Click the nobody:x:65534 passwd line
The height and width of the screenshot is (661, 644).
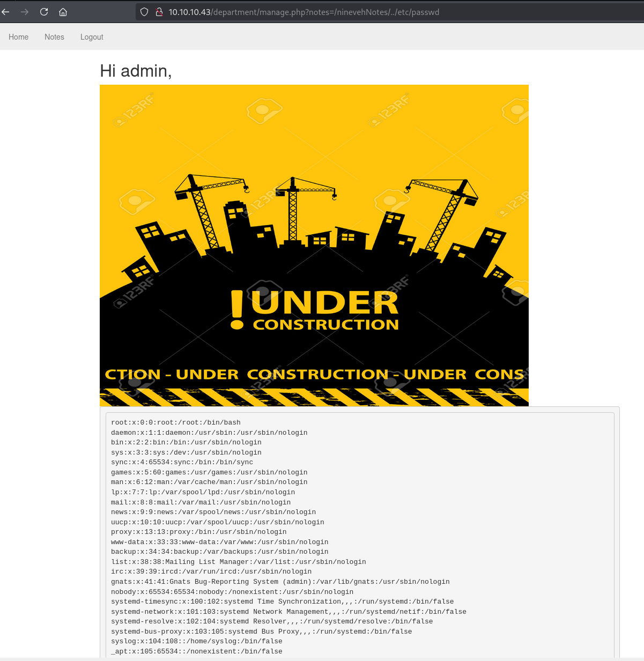tap(232, 592)
